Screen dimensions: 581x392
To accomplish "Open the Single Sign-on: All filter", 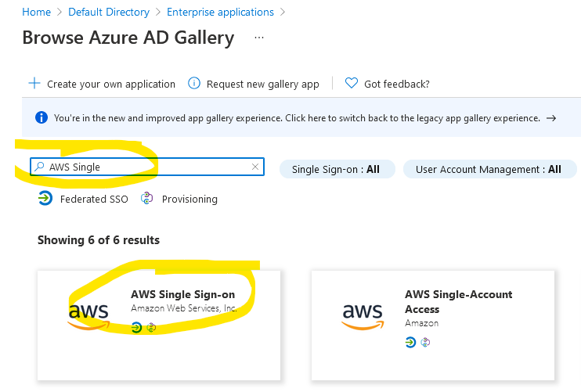I will (337, 169).
